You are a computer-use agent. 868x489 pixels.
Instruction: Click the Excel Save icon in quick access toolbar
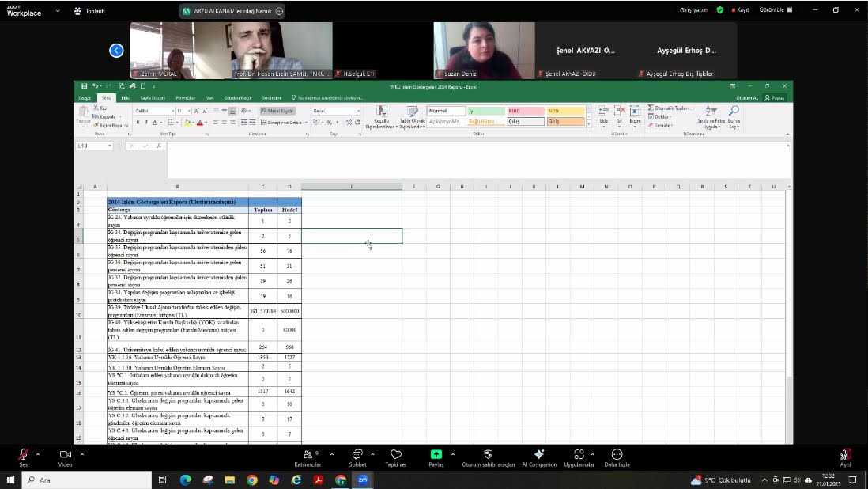coord(84,86)
